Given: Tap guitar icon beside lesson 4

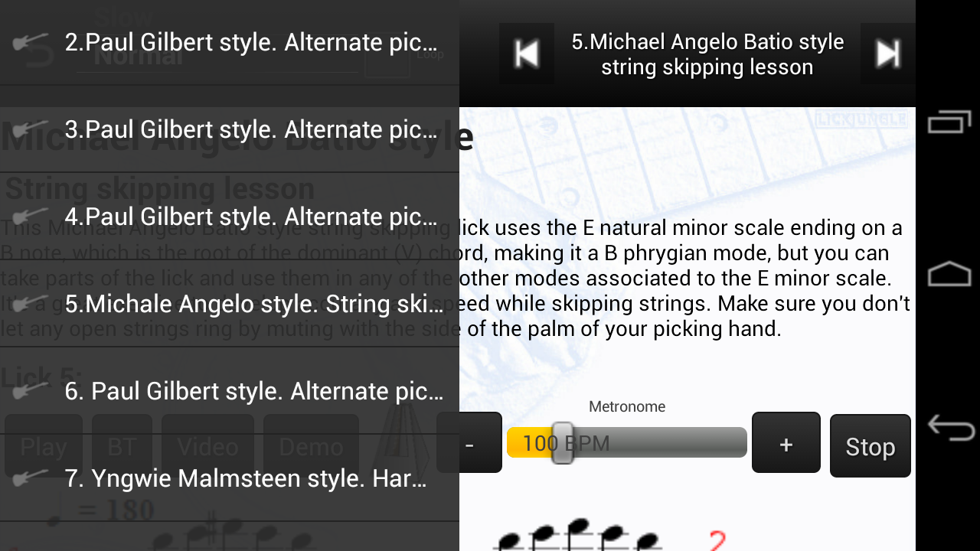Looking at the screenshot, I should point(31,217).
